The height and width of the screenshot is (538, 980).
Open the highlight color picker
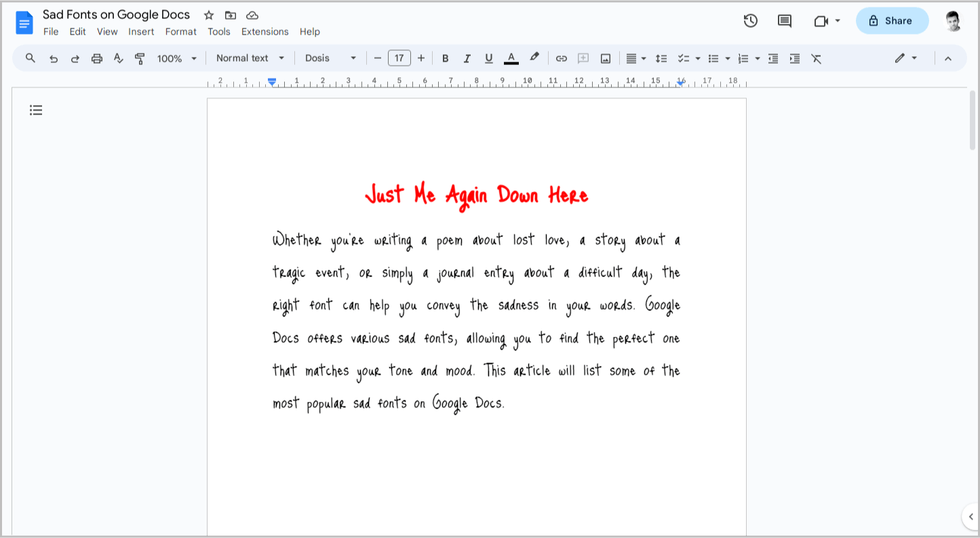[534, 58]
